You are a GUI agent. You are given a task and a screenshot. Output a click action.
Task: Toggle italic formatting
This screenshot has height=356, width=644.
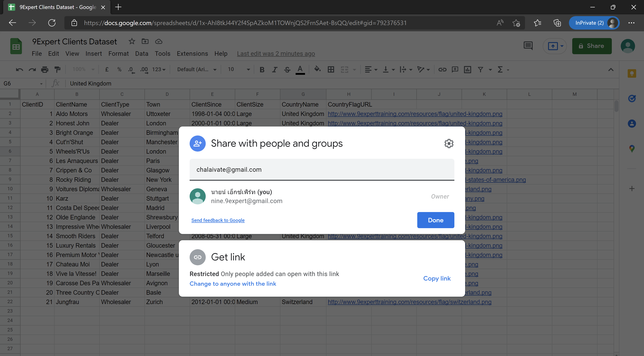click(275, 69)
